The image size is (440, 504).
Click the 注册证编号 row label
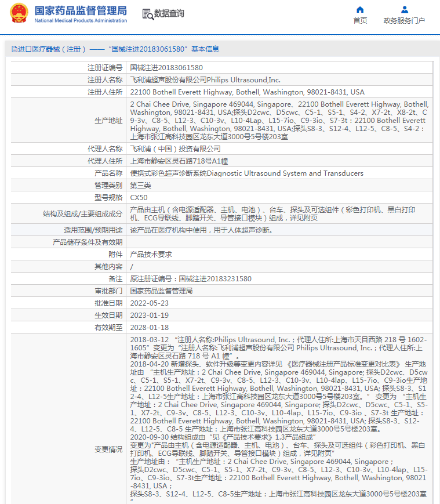click(x=105, y=67)
